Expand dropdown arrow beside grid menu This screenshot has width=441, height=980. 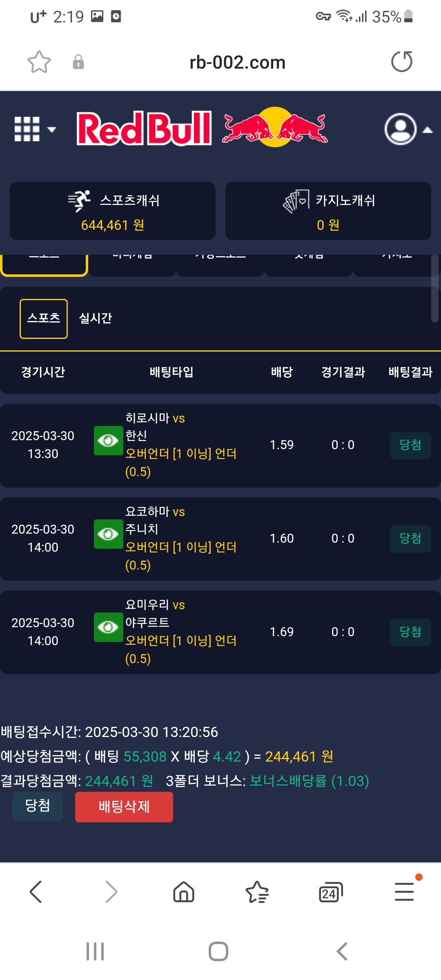point(51,130)
